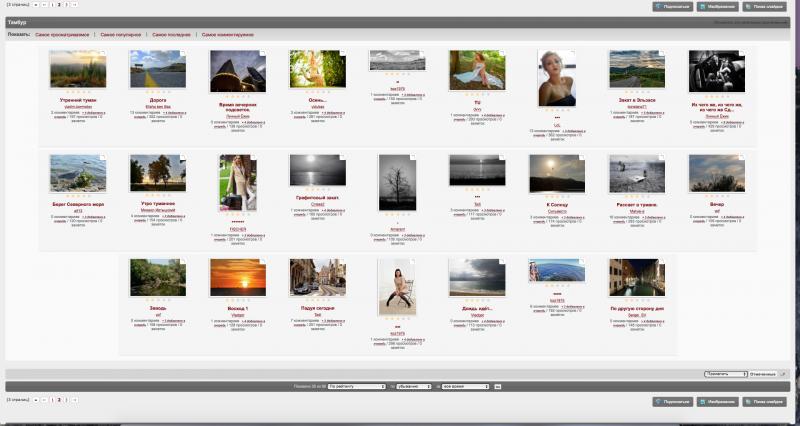Mark checkbox on Закат в Эльзасе photo
The width and height of the screenshot is (800, 426).
[662, 53]
